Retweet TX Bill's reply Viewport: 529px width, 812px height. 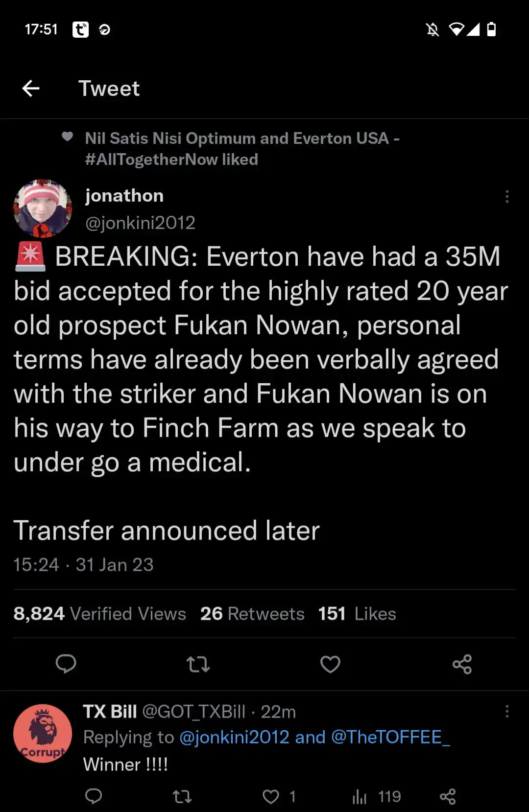click(182, 796)
